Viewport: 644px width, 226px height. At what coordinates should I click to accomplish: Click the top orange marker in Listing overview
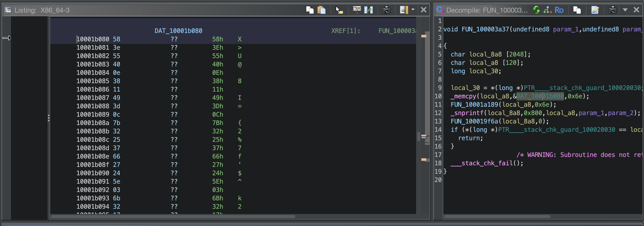coord(424,36)
